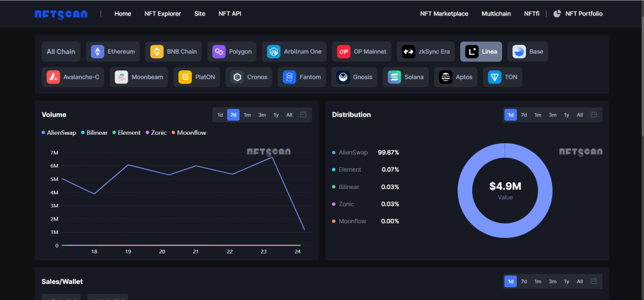The height and width of the screenshot is (300, 644).
Task: Set Distribution range to All
Action: (580, 115)
